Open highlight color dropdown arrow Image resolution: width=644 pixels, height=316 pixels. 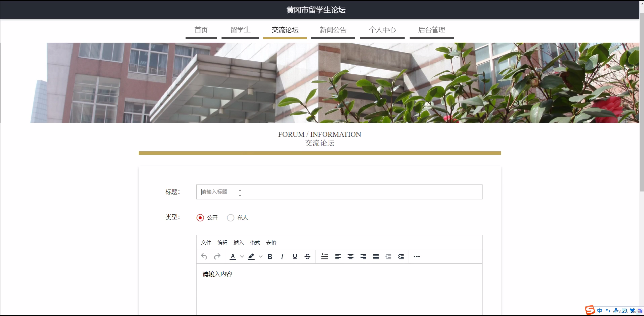[261, 256]
